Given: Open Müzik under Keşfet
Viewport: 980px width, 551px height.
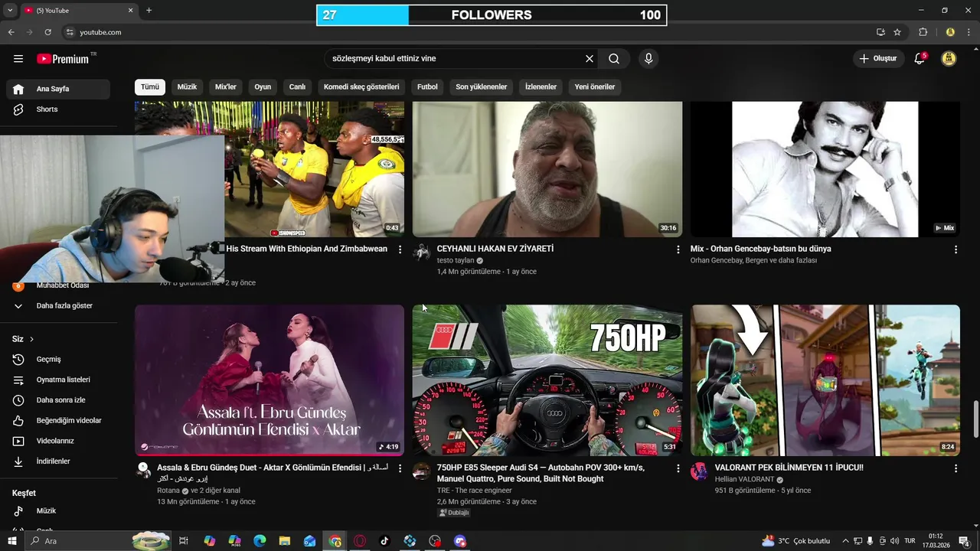Looking at the screenshot, I should 58,510.
